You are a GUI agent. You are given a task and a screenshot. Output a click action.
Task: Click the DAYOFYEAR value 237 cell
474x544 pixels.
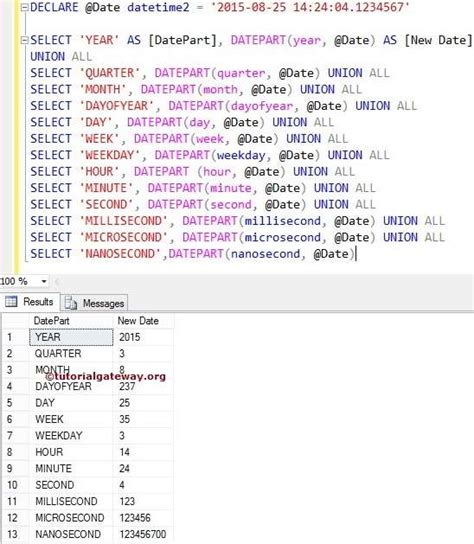(x=143, y=386)
